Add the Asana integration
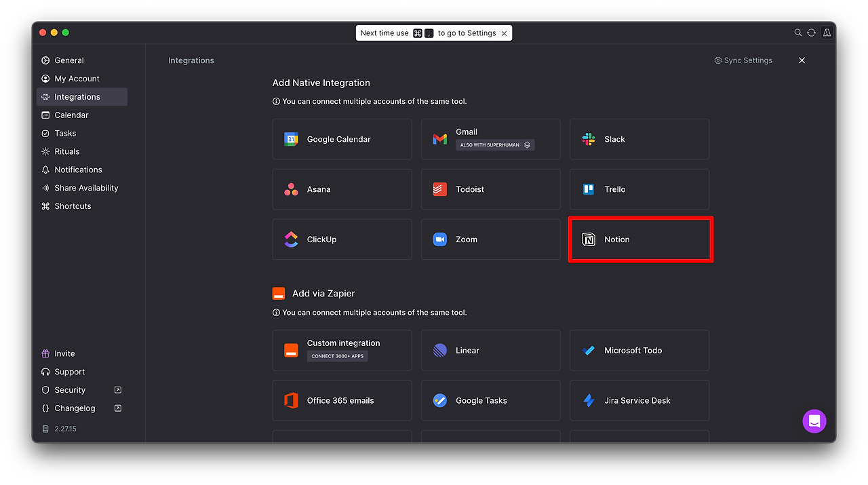 coord(342,189)
